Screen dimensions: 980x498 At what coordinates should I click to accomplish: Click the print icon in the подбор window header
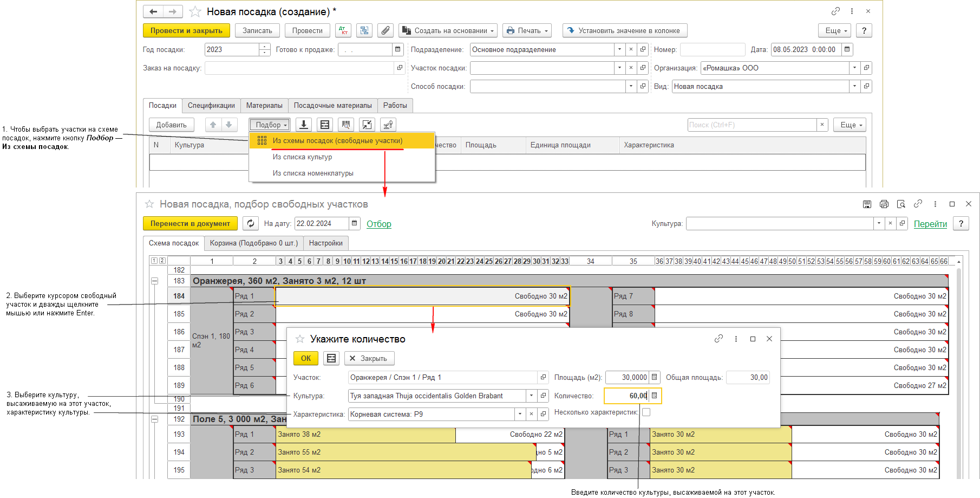[x=884, y=204]
